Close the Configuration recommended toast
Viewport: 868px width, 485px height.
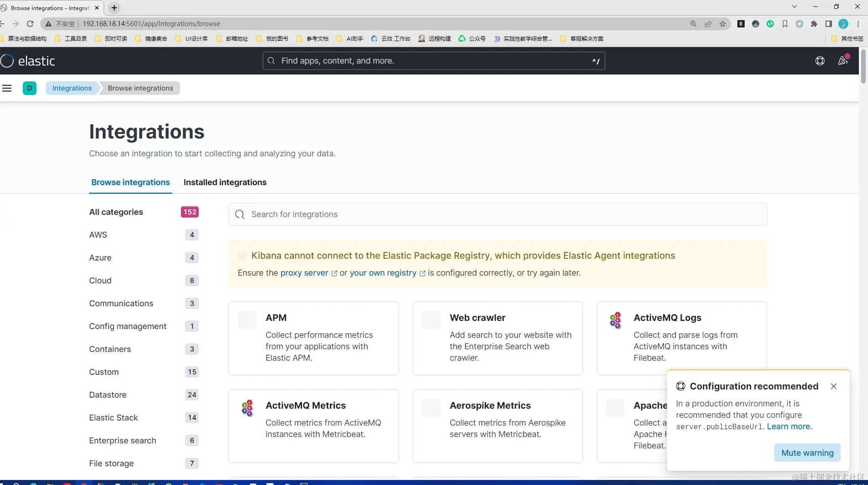[834, 386]
